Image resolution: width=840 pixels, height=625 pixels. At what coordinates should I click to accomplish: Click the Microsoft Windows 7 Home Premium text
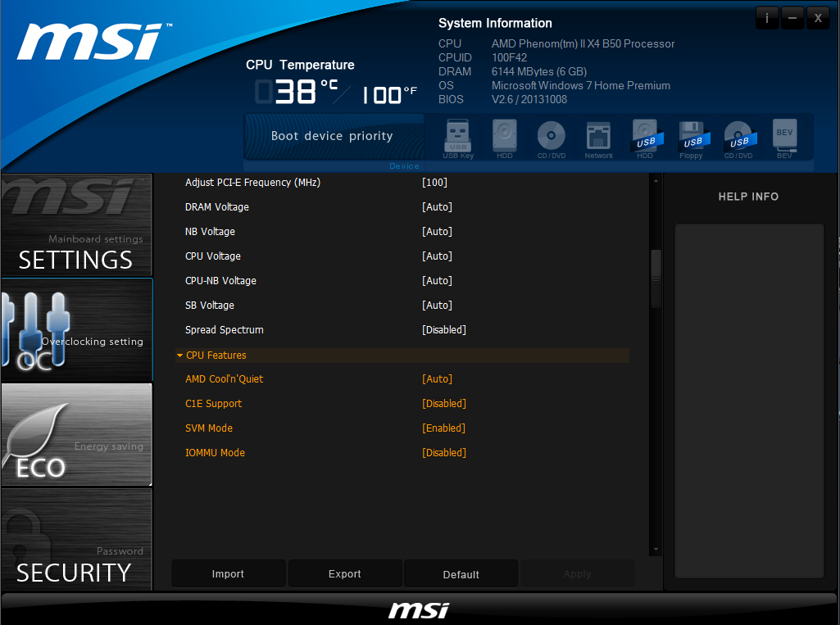coord(581,86)
